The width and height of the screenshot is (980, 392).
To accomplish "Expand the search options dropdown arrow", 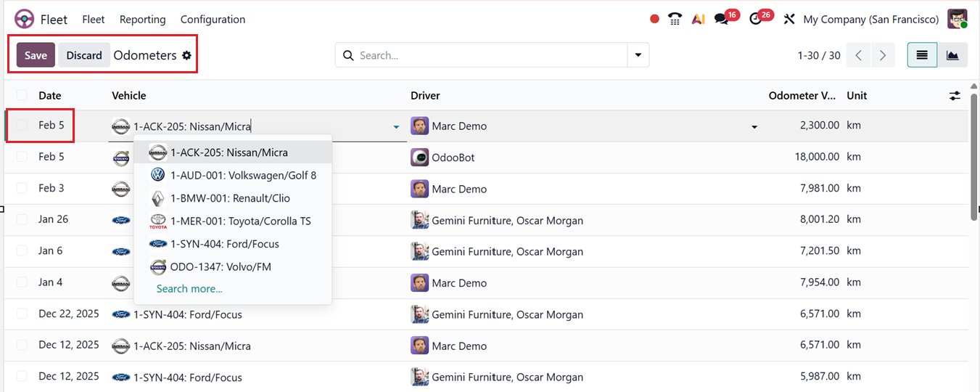I will pyautogui.click(x=638, y=55).
